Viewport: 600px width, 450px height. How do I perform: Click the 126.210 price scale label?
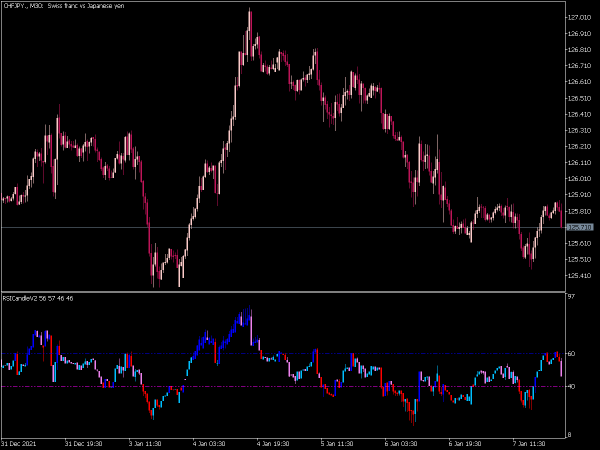[580, 146]
